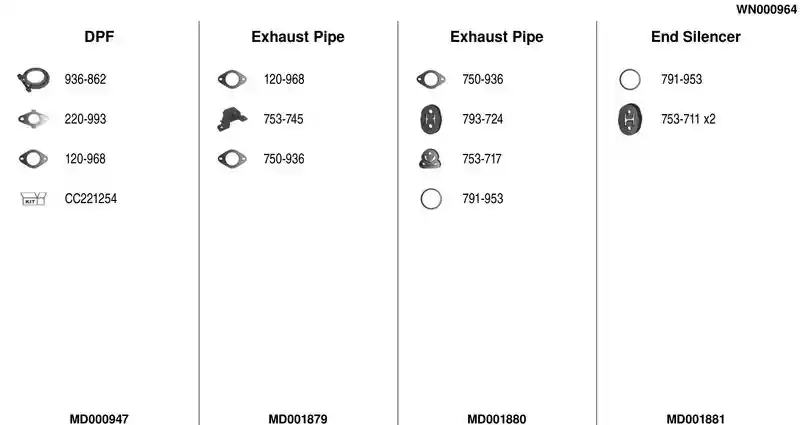Select the gasket icon for 220-993
The height and width of the screenshot is (425, 800).
33,119
